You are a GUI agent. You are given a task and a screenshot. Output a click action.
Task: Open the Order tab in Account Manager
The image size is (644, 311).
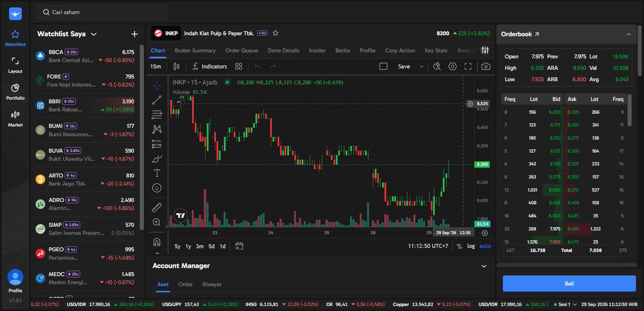pos(186,284)
